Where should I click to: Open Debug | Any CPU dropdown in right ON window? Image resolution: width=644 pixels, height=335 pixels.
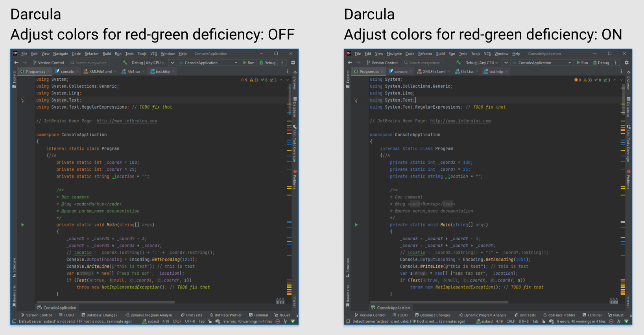[482, 63]
